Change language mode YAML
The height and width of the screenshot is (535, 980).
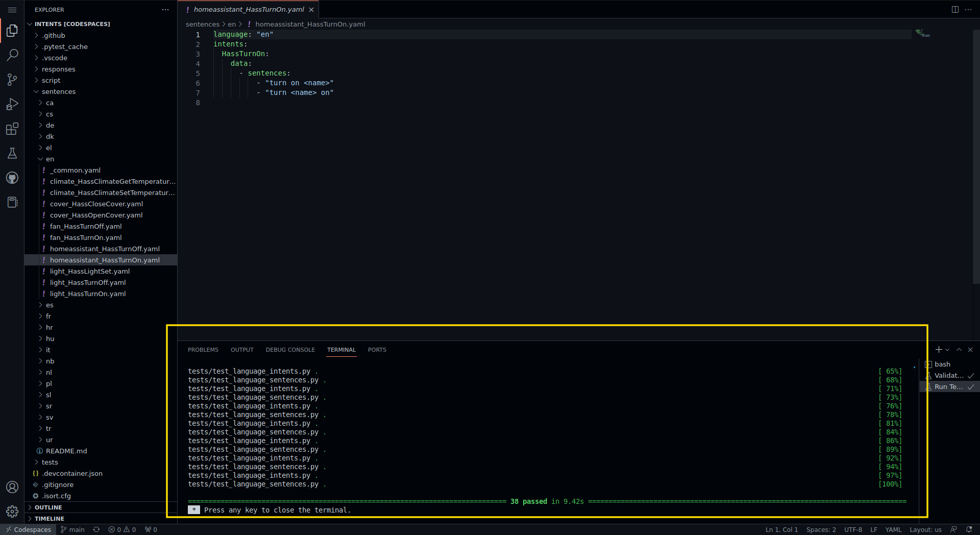[x=893, y=529]
